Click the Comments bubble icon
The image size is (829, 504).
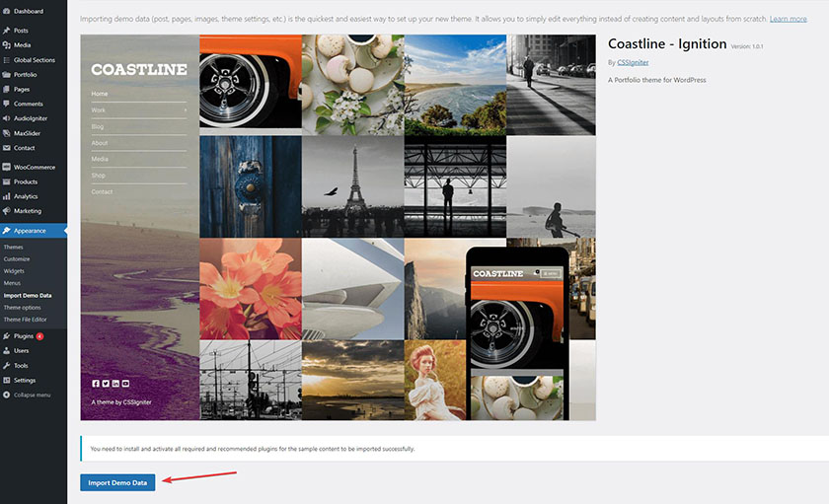(x=6, y=104)
